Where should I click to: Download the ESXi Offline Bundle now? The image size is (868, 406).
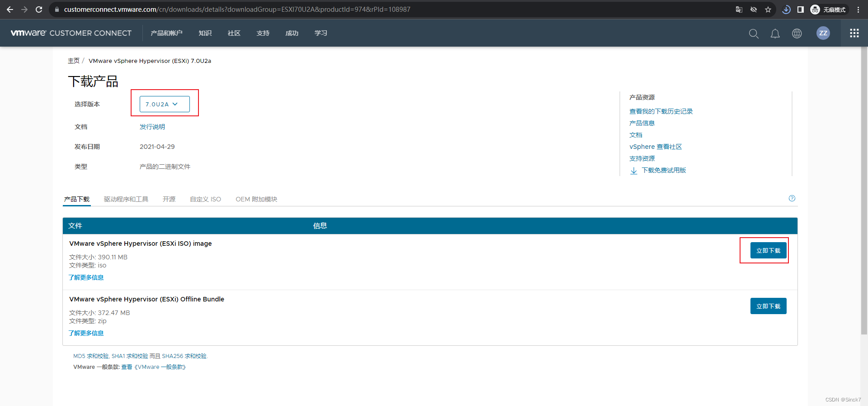pos(769,306)
